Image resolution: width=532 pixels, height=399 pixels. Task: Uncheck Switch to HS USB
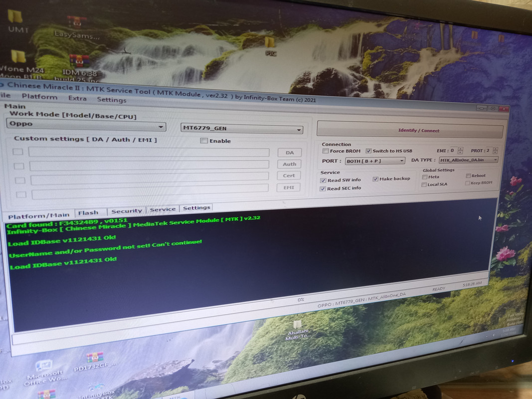pos(368,151)
